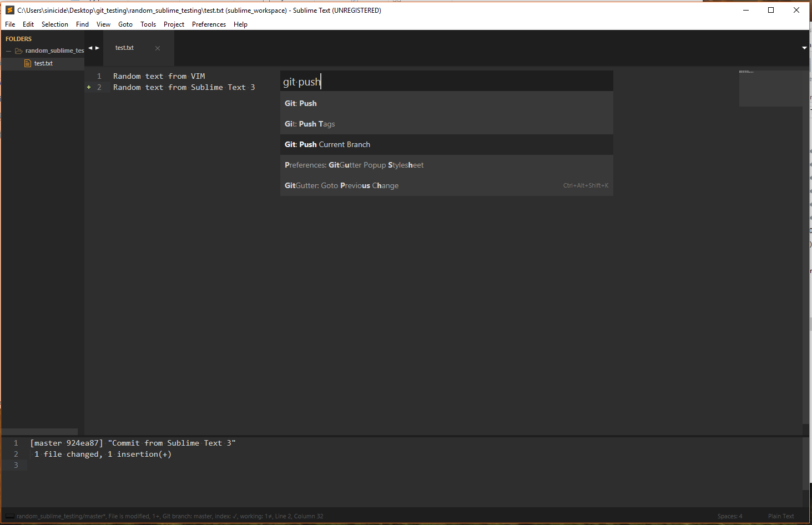Click the Git branch status text
Viewport: 812px width, 525px height.
pos(188,516)
